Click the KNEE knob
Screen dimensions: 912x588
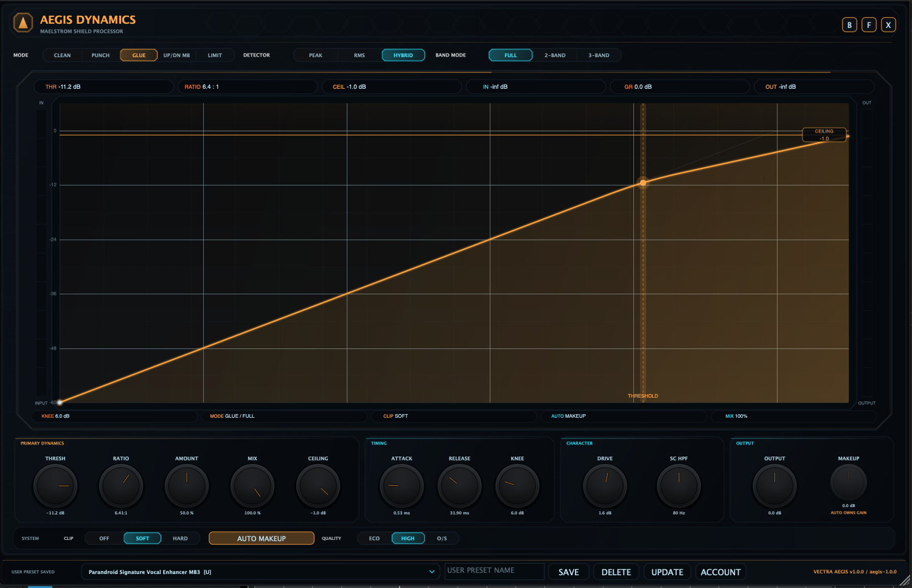517,486
